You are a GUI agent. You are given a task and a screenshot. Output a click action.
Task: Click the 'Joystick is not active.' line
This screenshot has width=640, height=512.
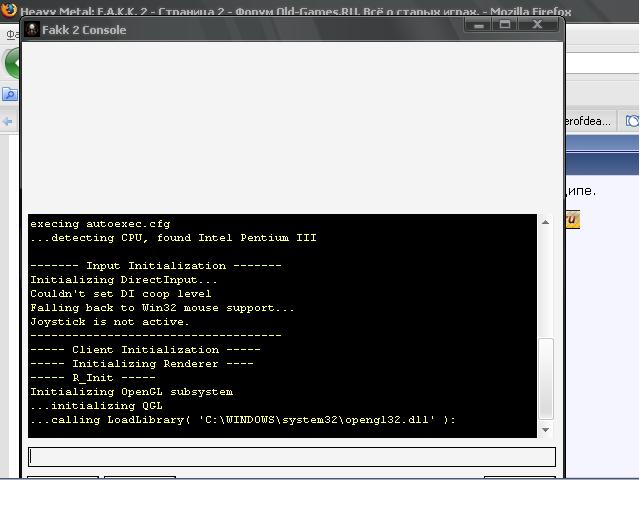click(110, 322)
